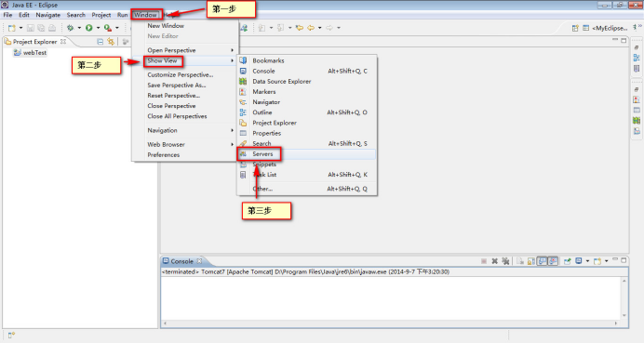Choose New Window menu entry

pyautogui.click(x=185, y=25)
